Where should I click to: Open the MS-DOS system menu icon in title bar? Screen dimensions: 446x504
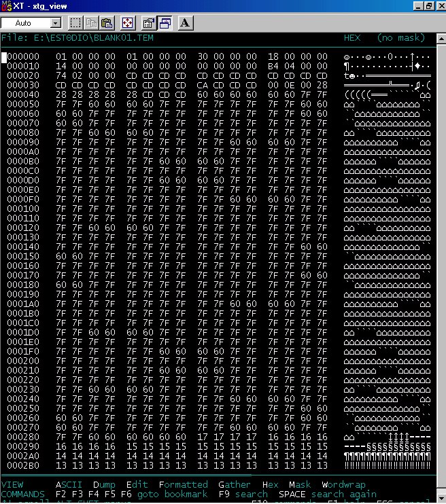click(x=6, y=6)
